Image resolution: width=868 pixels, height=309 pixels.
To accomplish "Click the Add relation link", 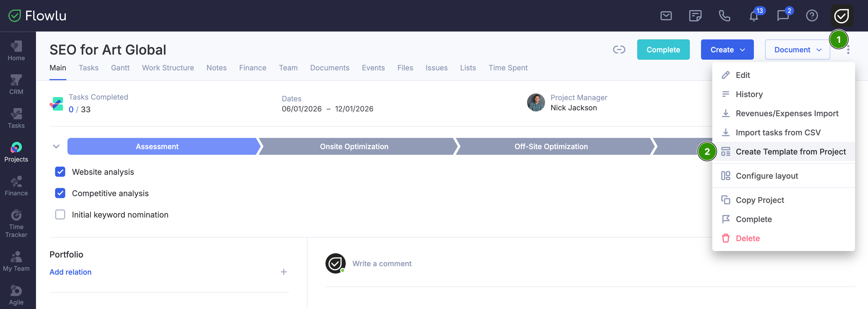I will 71,272.
